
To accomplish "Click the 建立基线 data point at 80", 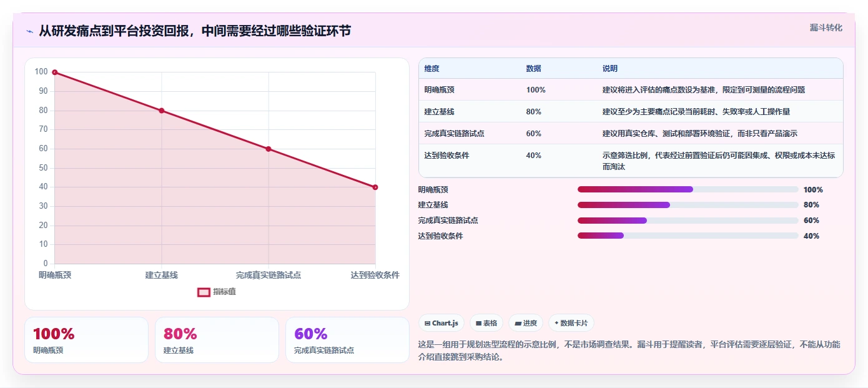I will 162,111.
